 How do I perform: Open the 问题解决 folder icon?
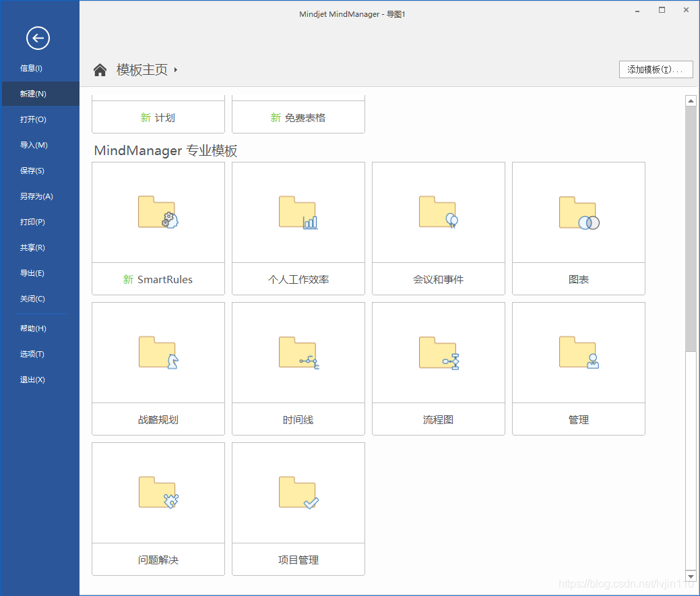pos(158,493)
